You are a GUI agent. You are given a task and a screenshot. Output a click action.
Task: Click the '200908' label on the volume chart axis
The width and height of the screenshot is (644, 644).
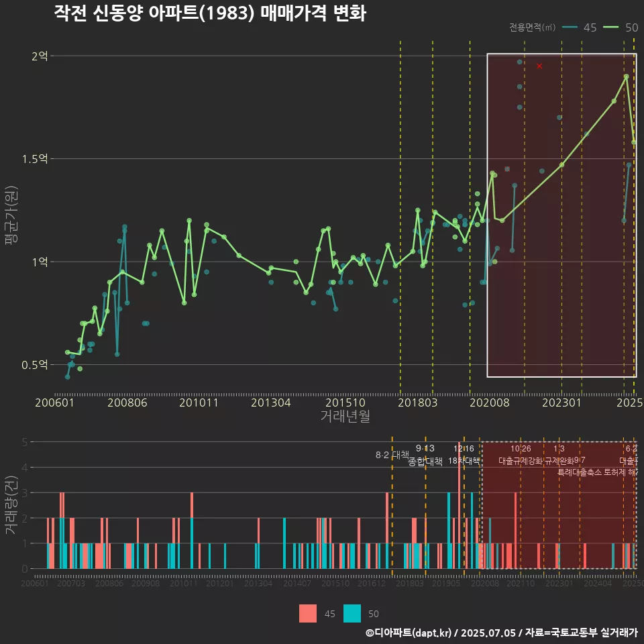[146, 583]
